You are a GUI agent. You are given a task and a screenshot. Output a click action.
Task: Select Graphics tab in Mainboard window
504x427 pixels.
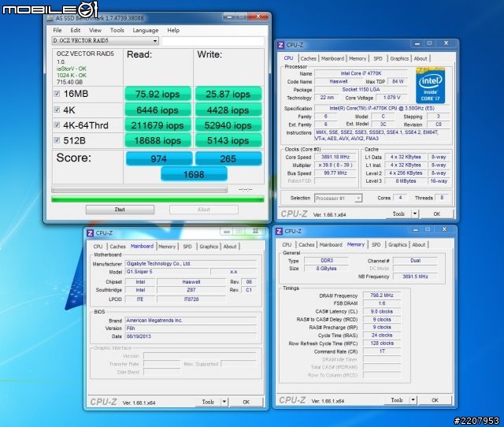209,247
